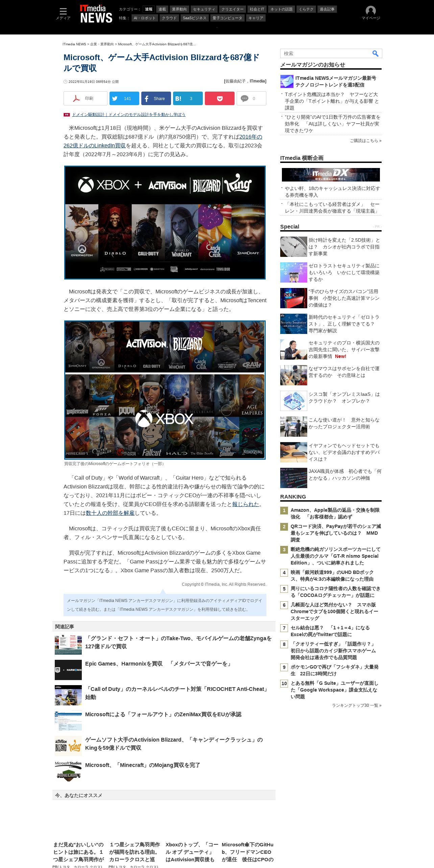Image resolution: width=434 pixels, height=868 pixels.
Task: Open SaaSビジネス feature tag
Action: click(x=194, y=18)
